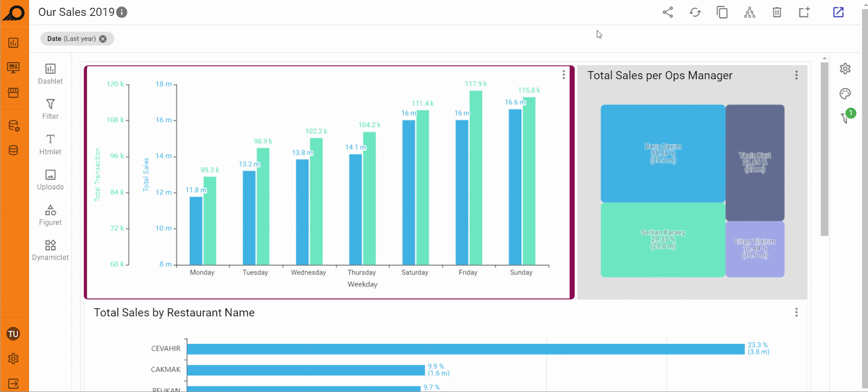
Task: Open the presentation monitor icon in sidebar
Action: [x=14, y=67]
